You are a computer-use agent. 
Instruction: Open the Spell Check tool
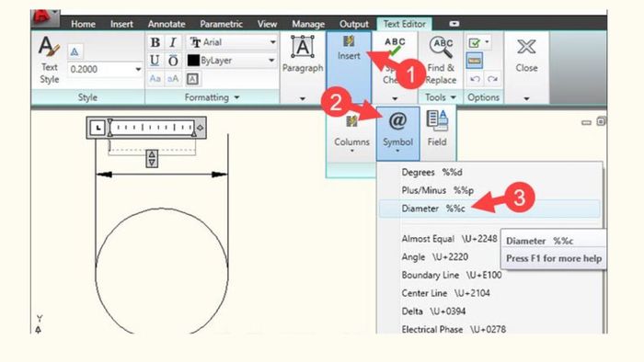point(395,60)
